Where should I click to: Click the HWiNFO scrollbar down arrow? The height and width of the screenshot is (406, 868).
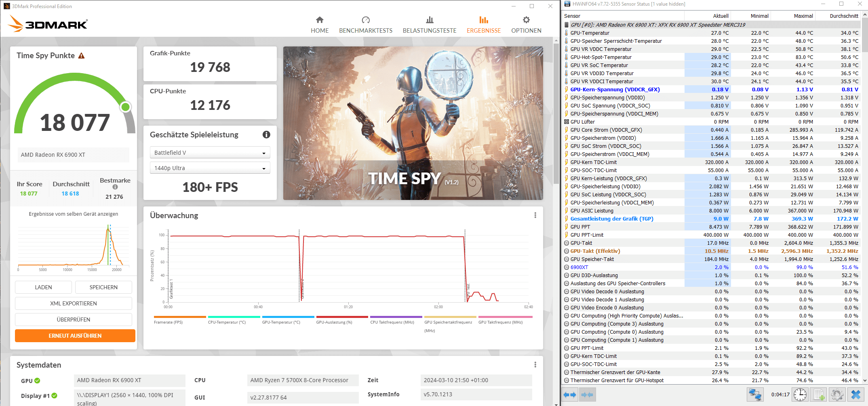coord(865,380)
